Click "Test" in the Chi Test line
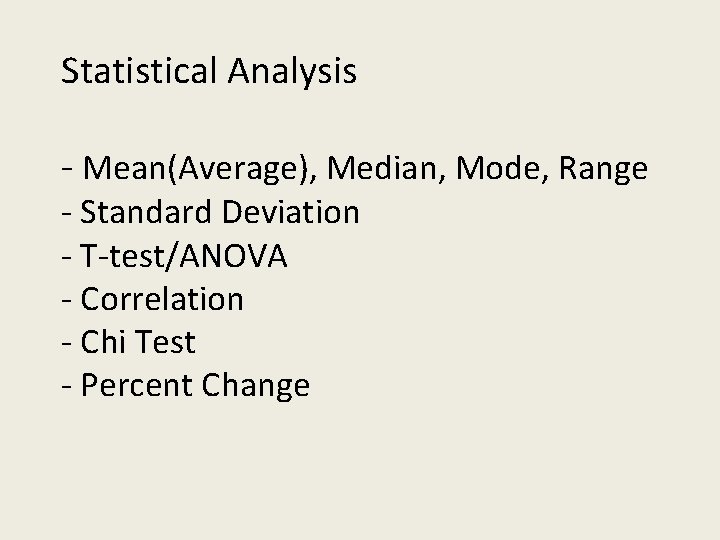Viewport: 720px width, 540px height. click(x=165, y=342)
